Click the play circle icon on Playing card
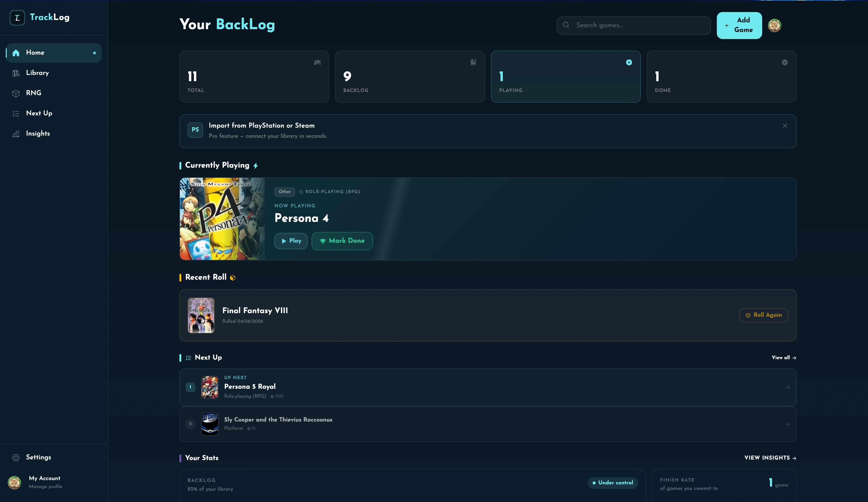This screenshot has height=502, width=868. [629, 62]
